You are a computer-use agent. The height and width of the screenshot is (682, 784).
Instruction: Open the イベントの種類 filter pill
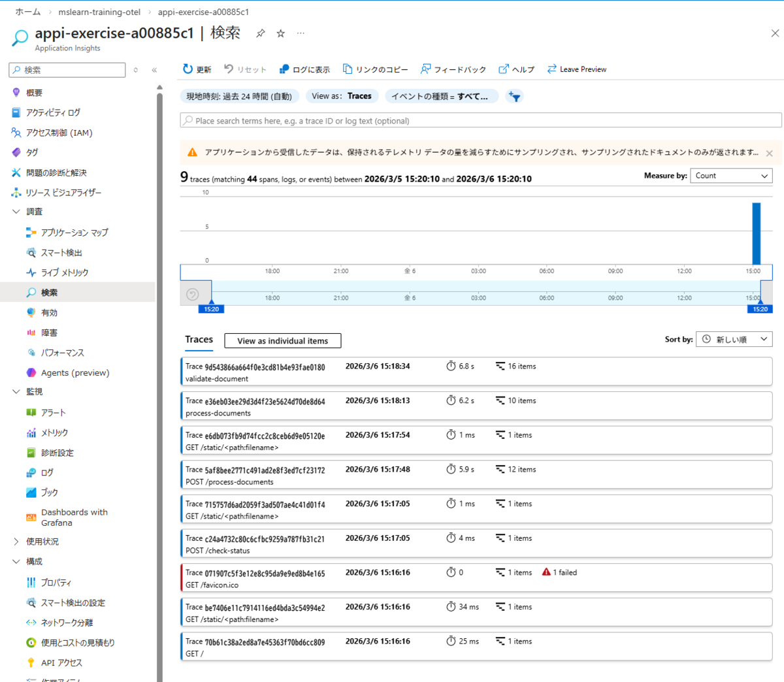(442, 97)
